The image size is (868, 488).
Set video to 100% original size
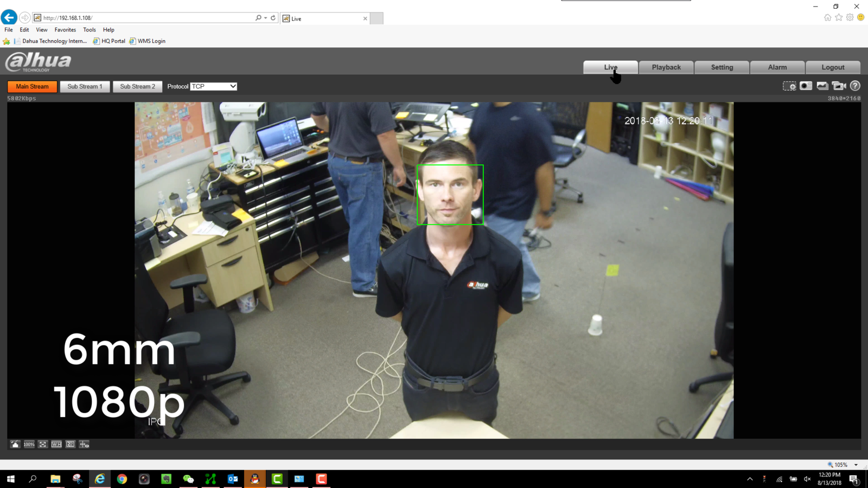pyautogui.click(x=29, y=444)
